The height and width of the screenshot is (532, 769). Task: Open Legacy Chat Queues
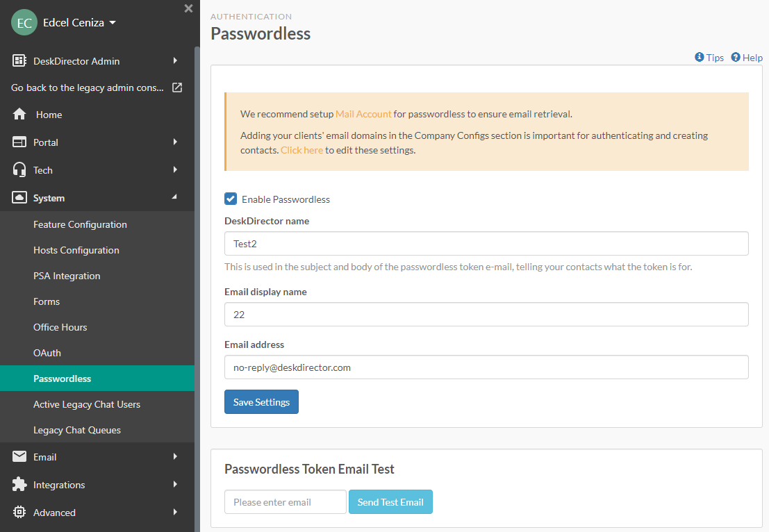[x=77, y=430]
